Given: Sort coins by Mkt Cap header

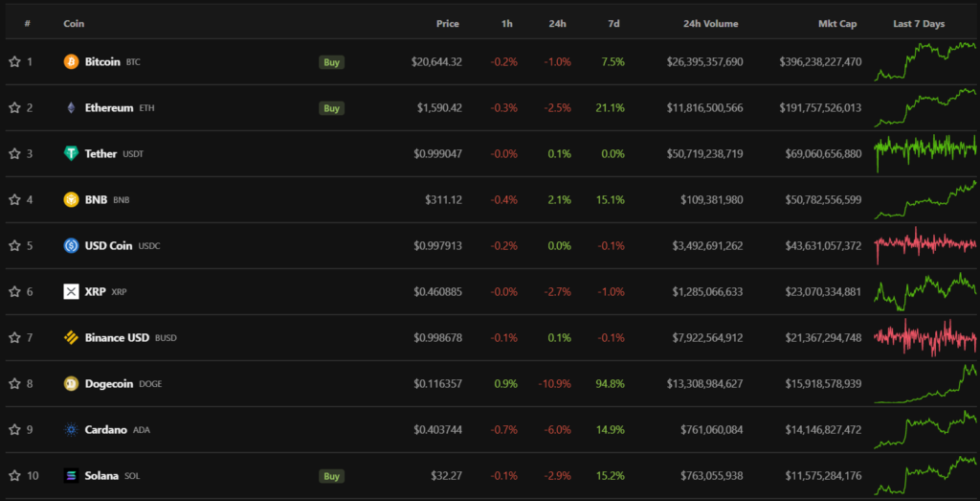Looking at the screenshot, I should coord(837,24).
